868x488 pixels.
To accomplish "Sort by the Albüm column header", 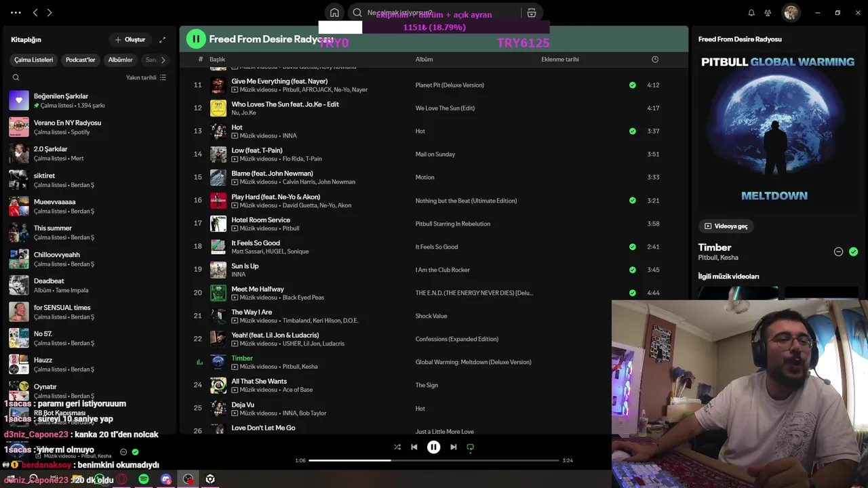I will tap(424, 59).
